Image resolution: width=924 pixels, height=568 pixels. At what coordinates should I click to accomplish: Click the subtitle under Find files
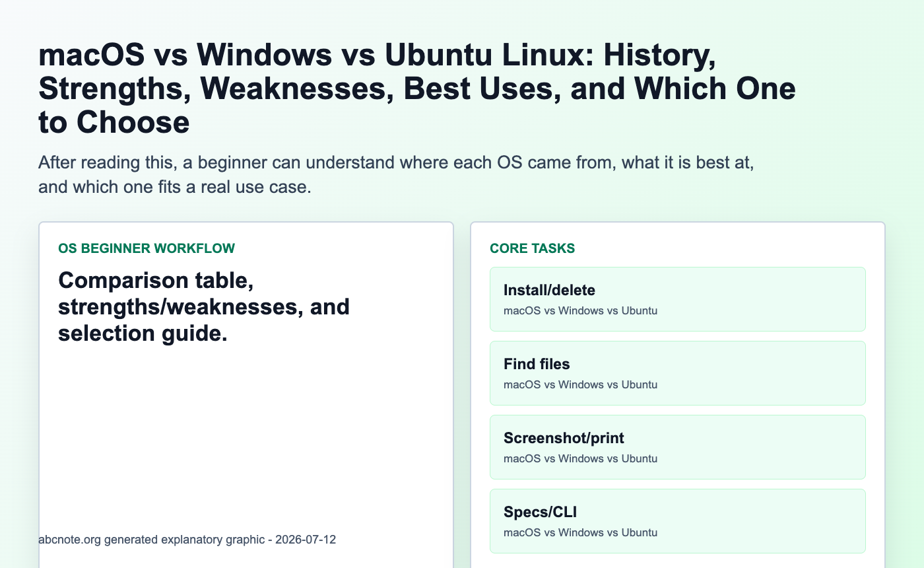tap(580, 384)
